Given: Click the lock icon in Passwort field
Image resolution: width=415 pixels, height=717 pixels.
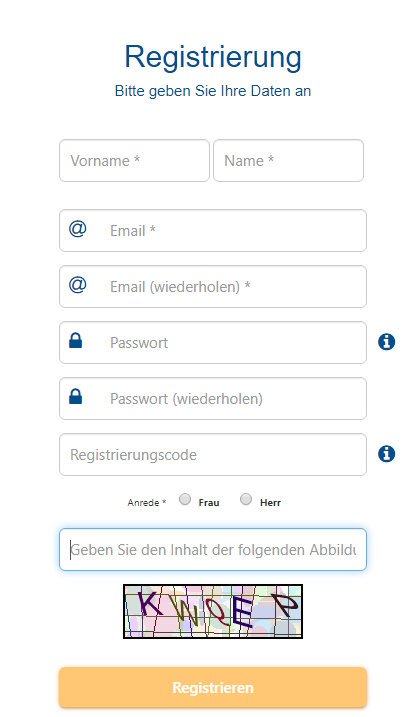Looking at the screenshot, I should [x=75, y=341].
